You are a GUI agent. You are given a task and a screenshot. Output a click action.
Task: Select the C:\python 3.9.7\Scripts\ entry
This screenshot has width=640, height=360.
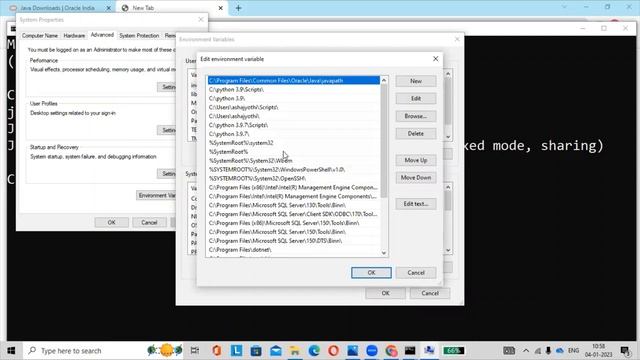(x=293, y=125)
